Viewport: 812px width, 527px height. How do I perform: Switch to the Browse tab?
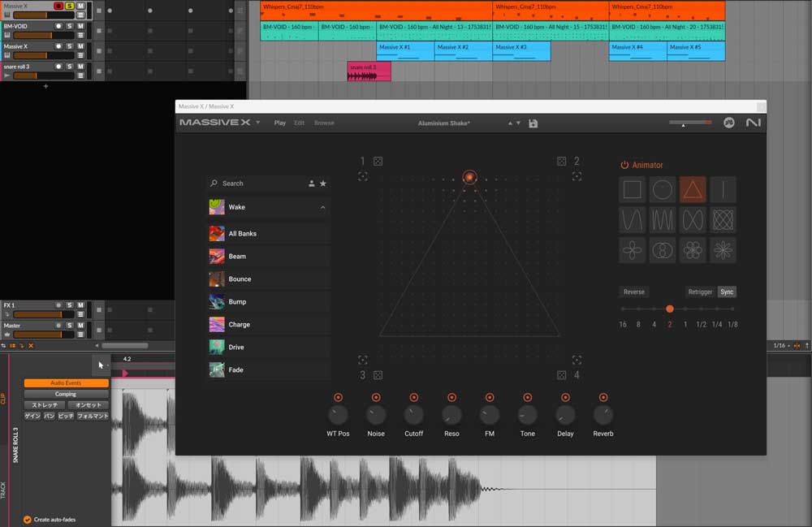(x=324, y=123)
